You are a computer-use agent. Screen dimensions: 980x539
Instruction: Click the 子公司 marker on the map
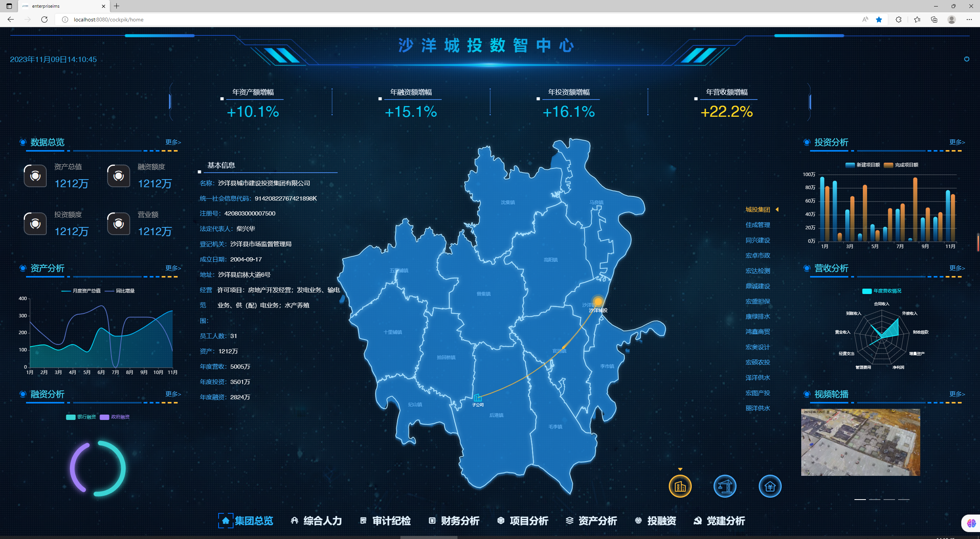pyautogui.click(x=477, y=399)
